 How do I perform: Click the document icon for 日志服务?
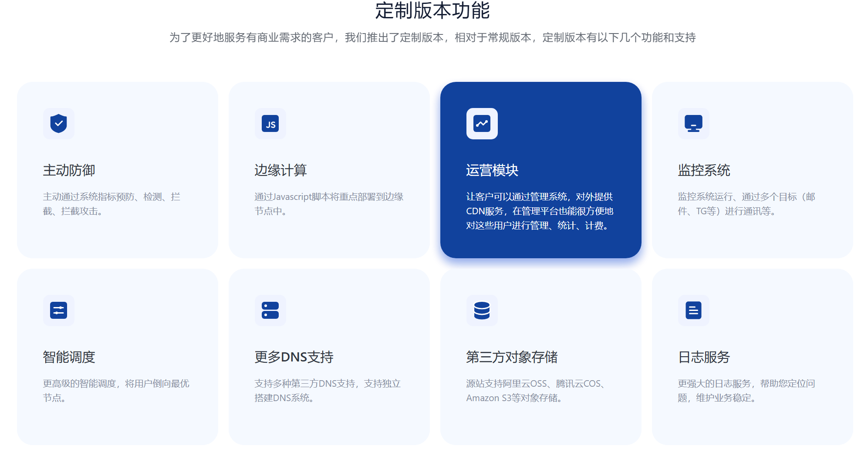pyautogui.click(x=693, y=311)
